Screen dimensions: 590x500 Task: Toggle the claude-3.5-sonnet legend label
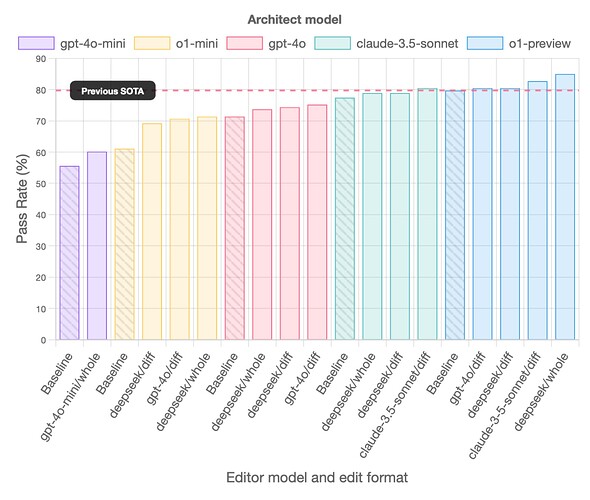pyautogui.click(x=407, y=44)
